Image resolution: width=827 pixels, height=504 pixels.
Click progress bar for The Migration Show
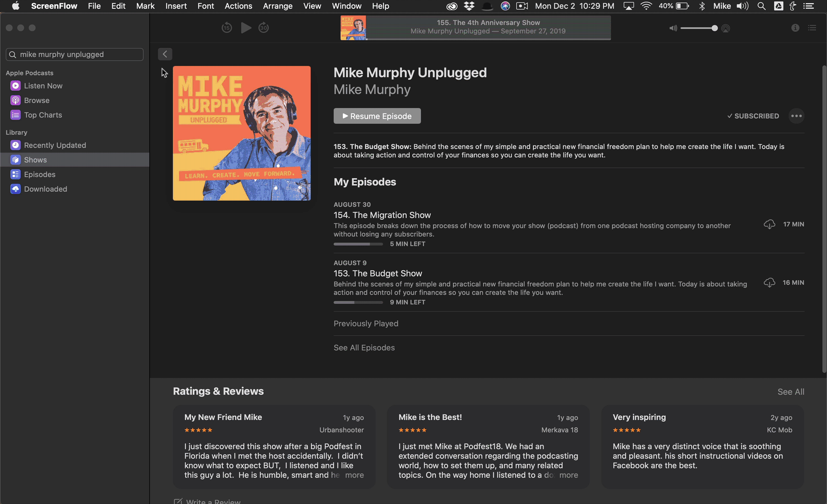point(358,244)
